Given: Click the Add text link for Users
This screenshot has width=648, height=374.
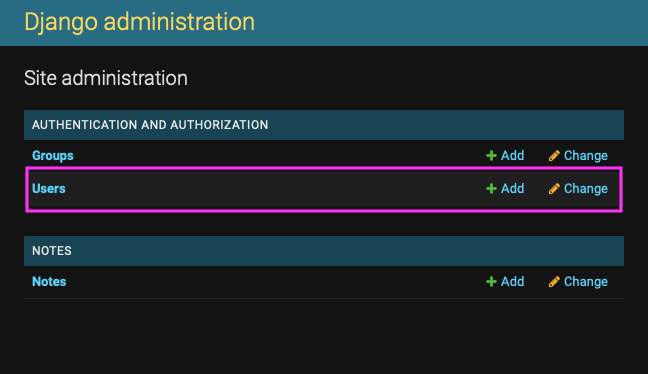Looking at the screenshot, I should 512,189.
